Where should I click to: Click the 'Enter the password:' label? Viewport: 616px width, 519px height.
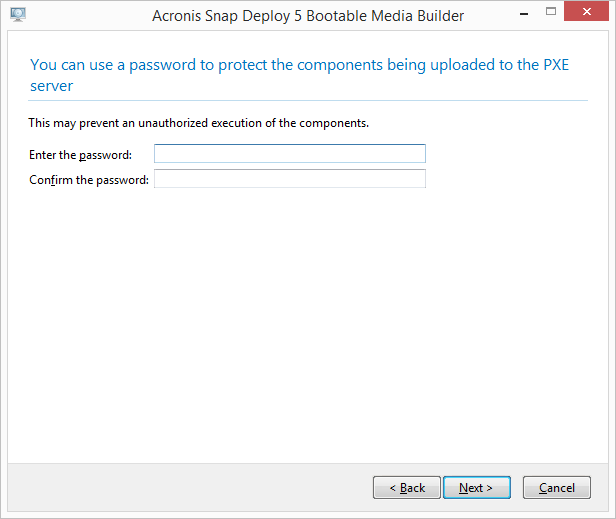[81, 155]
